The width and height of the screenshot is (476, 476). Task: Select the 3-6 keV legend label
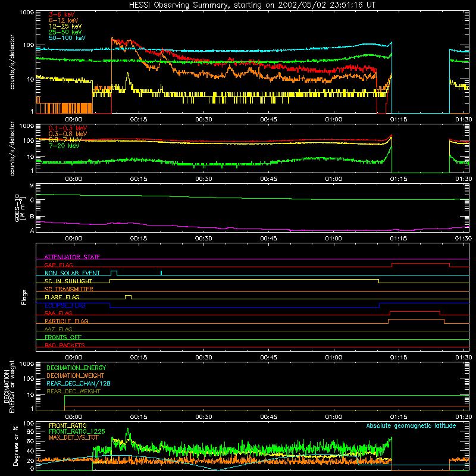pyautogui.click(x=62, y=14)
